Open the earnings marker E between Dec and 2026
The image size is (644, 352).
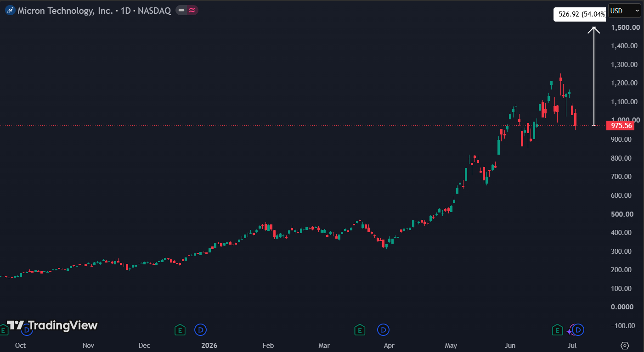point(180,330)
